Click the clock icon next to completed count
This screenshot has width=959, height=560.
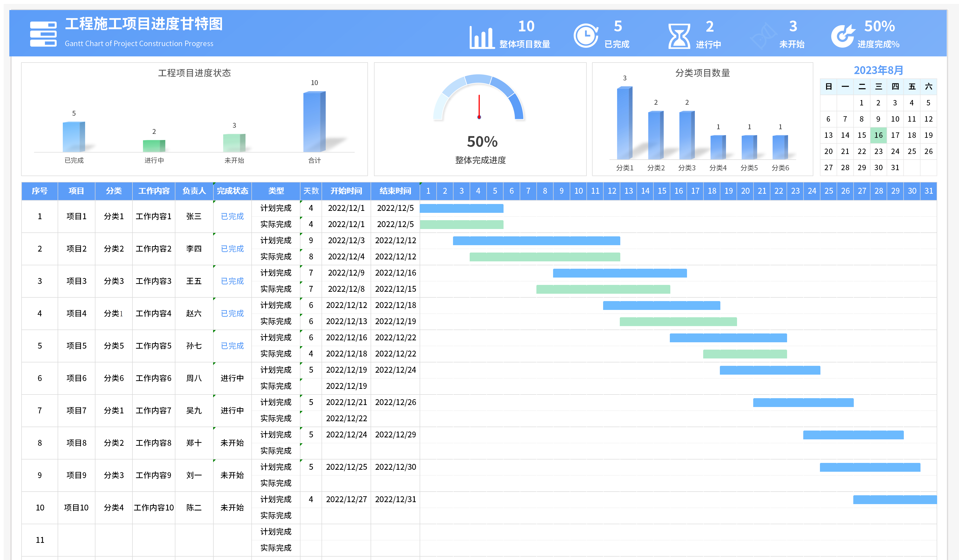[586, 36]
